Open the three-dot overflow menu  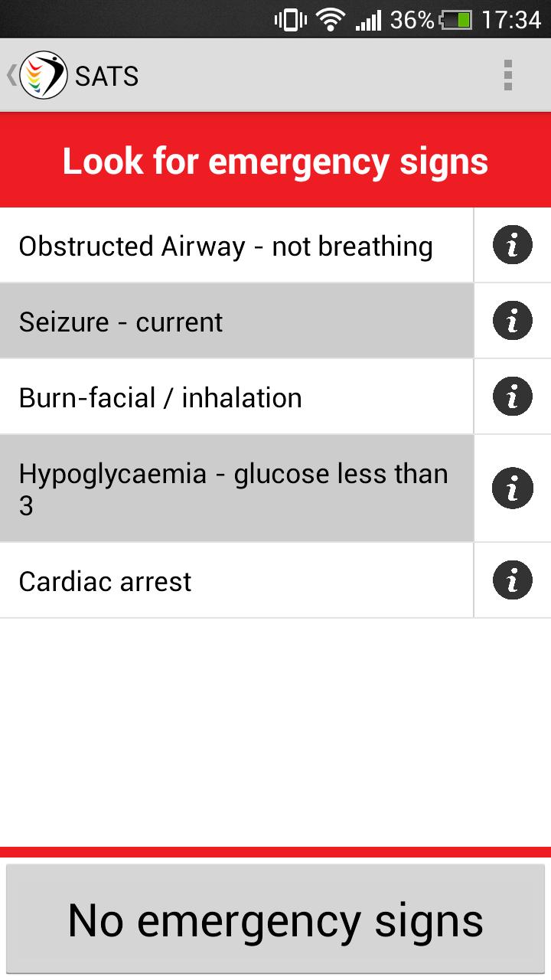point(507,76)
